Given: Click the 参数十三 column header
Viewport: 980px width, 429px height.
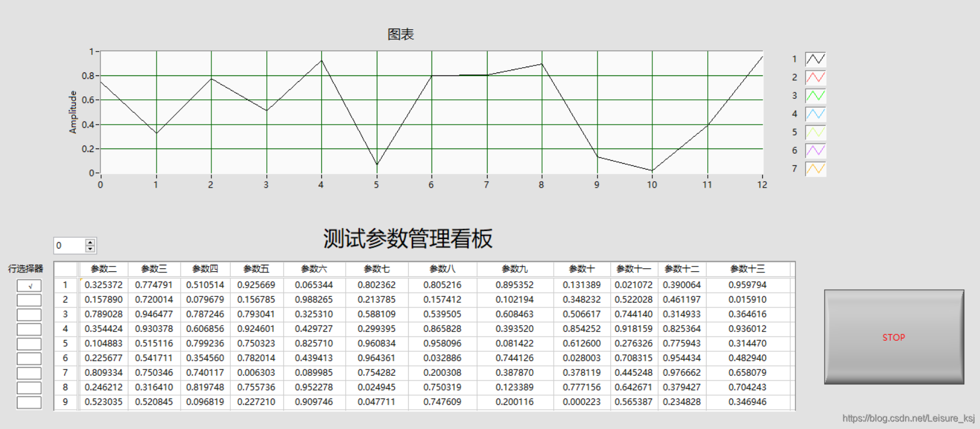Looking at the screenshot, I should point(748,269).
